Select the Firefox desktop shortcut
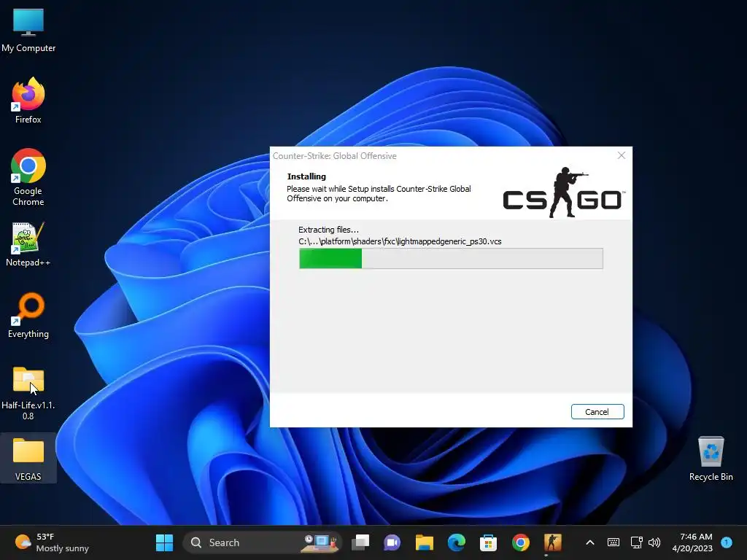This screenshot has width=747, height=560. [28, 101]
